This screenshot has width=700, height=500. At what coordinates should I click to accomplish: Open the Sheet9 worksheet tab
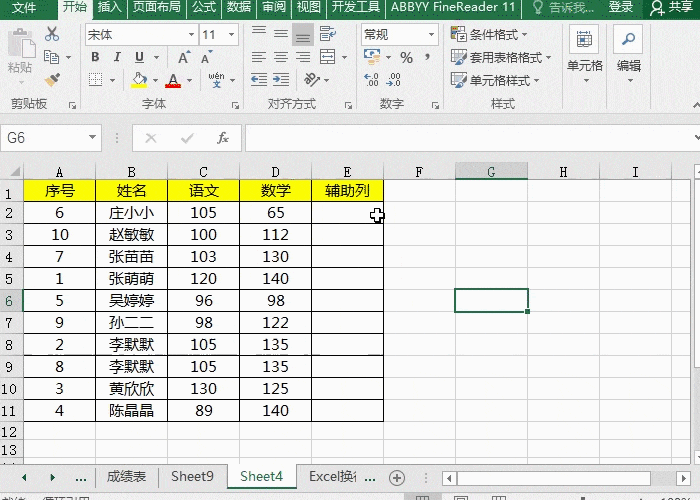pos(192,477)
